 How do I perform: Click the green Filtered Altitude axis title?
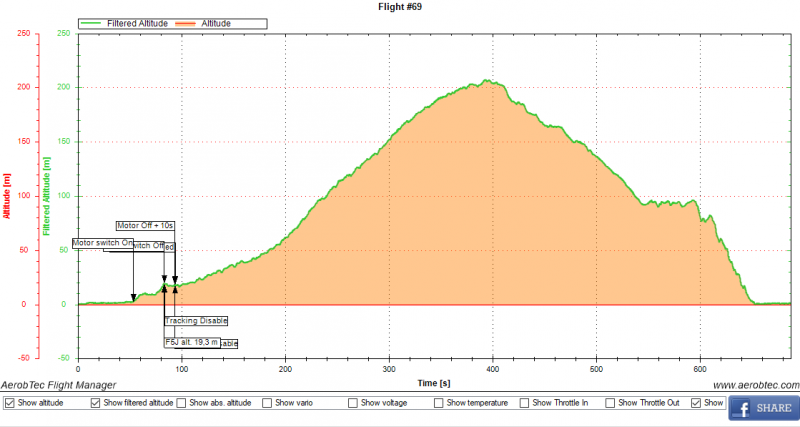pyautogui.click(x=48, y=195)
